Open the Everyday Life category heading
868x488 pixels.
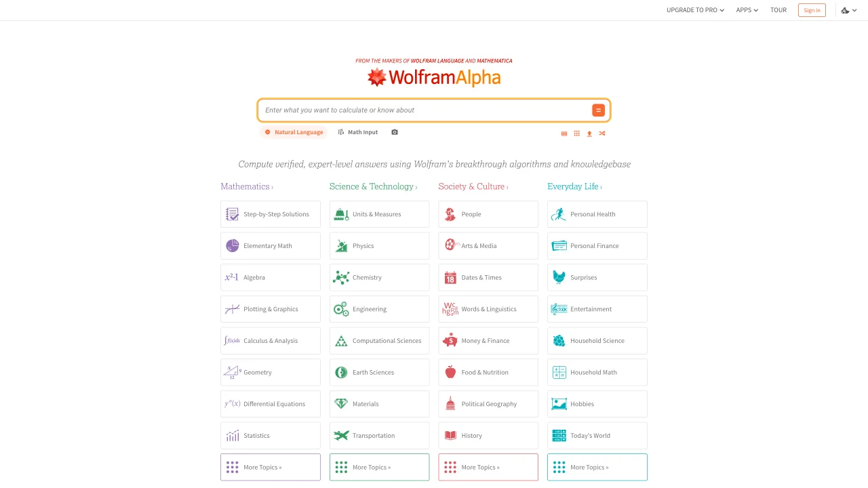tap(574, 186)
